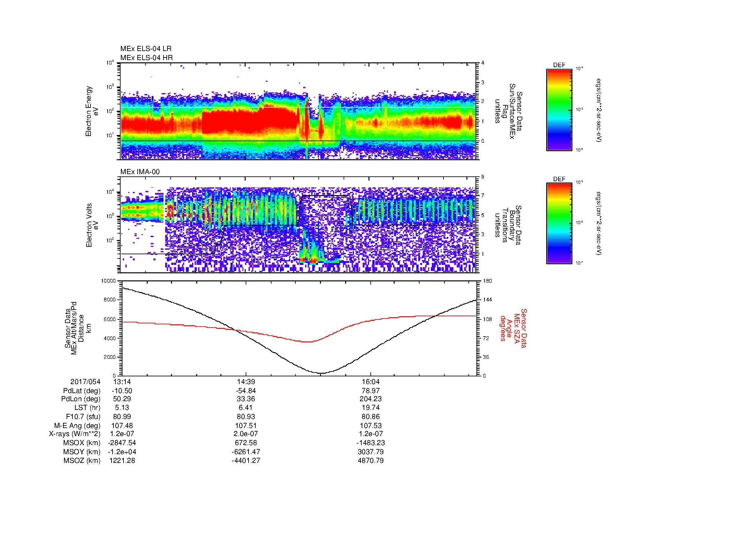This screenshot has width=756, height=534.
Task: Click the PdLon value 33.36
Action: coord(246,399)
